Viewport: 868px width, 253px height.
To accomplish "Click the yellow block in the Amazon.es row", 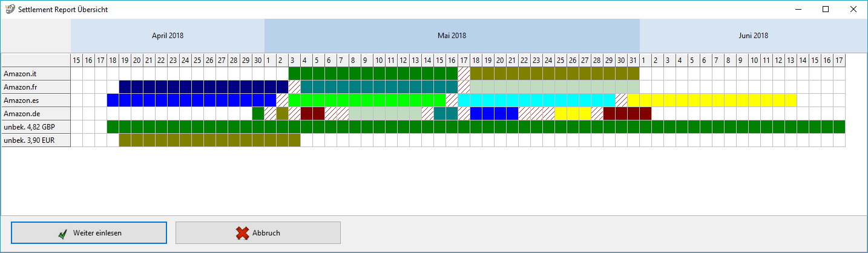I will tap(712, 100).
